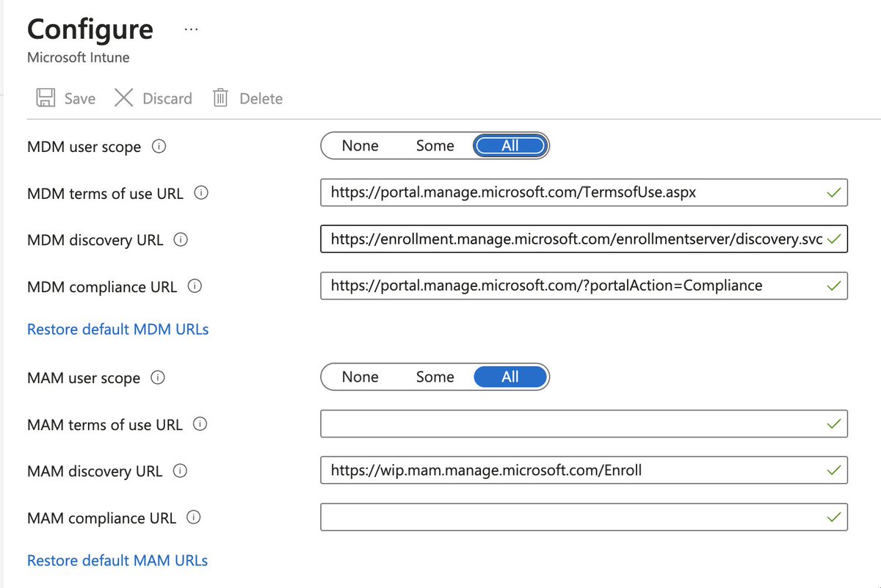This screenshot has height=588, width=881.
Task: Focus the MDM discovery URL field
Action: (584, 239)
